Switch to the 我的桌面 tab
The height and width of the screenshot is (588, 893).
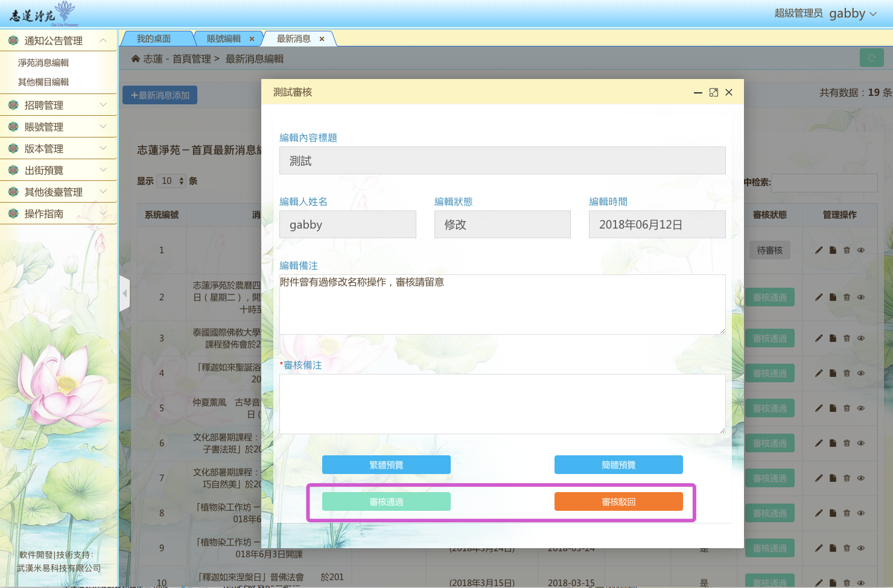click(154, 39)
